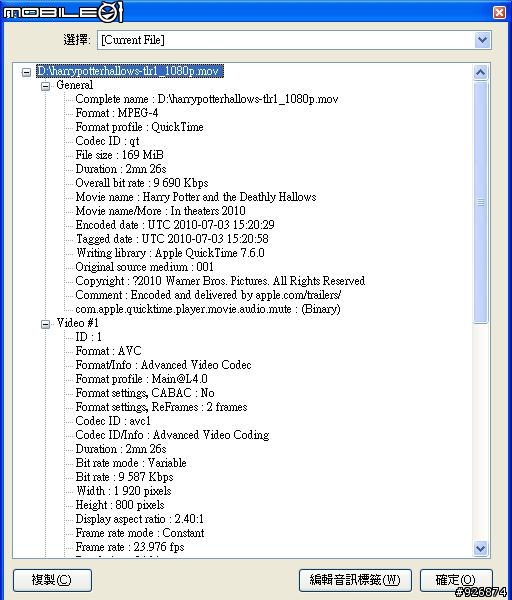Select Frame rate : 23.976 fps row
Screen dimensions: 512x600
pos(130,547)
